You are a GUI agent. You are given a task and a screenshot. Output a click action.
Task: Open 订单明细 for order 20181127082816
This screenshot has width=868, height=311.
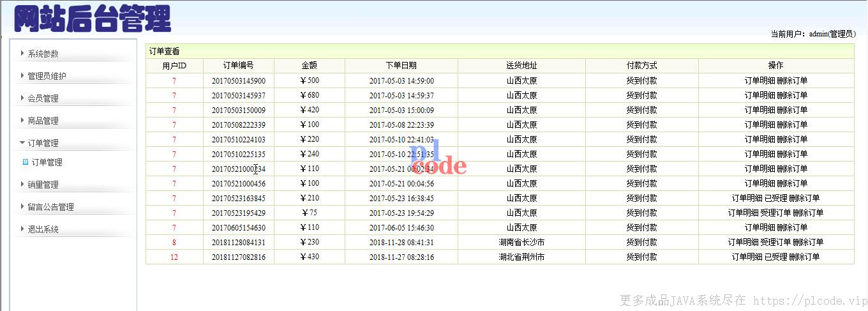click(x=747, y=257)
